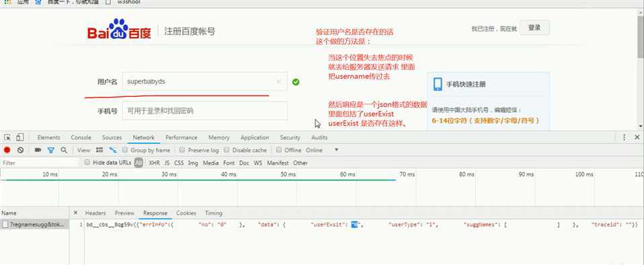The image size is (644, 265).
Task: Click the file icon of ?regnamesugg request
Action: pyautogui.click(x=5, y=225)
